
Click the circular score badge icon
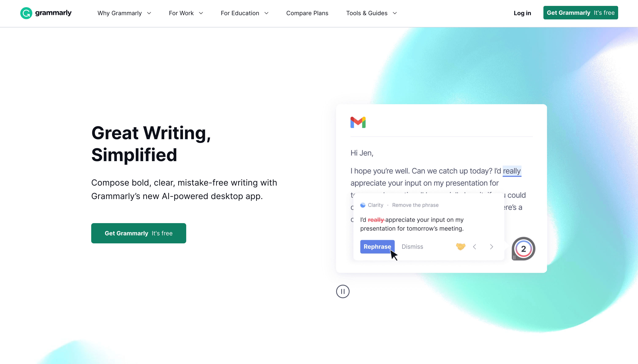[523, 248]
